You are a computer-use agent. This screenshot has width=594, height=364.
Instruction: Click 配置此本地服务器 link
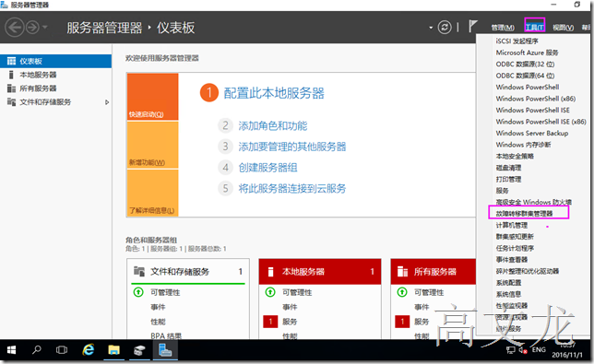point(274,93)
